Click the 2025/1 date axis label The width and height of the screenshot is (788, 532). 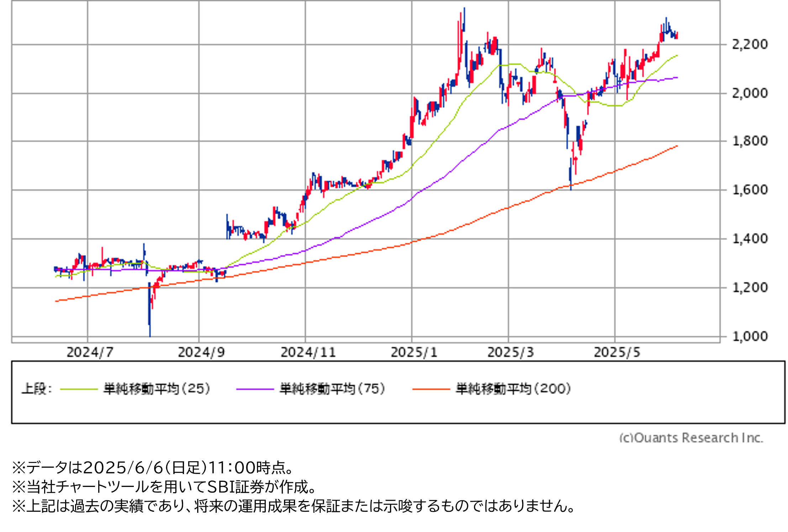point(414,352)
